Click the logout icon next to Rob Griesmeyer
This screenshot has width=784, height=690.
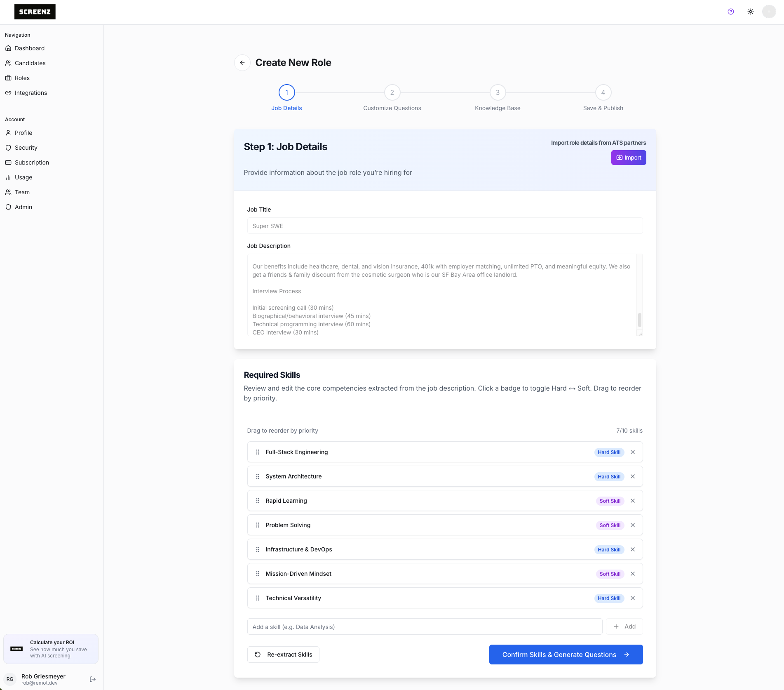pos(93,679)
